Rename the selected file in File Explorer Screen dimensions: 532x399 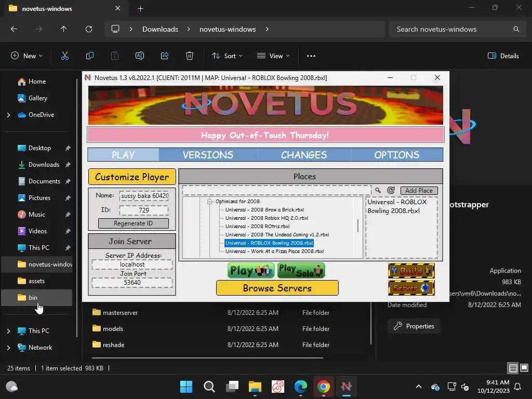pos(140,56)
